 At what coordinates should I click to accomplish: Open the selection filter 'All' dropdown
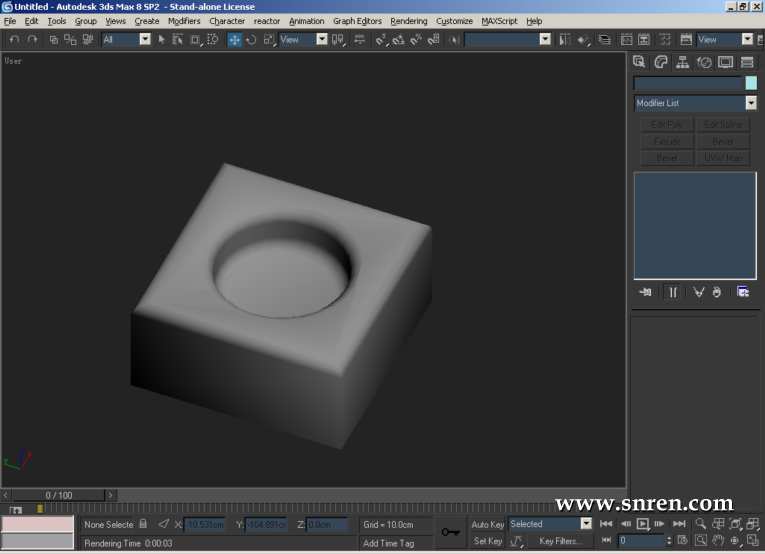click(144, 40)
